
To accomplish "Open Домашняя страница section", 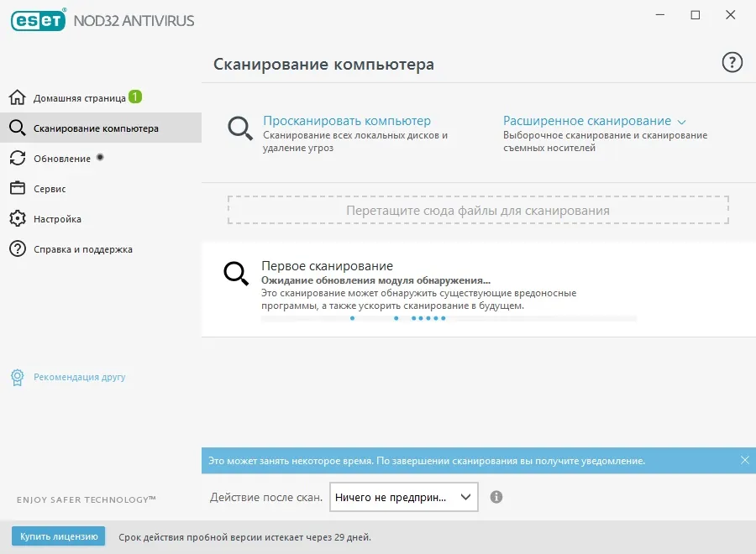I will pyautogui.click(x=80, y=98).
